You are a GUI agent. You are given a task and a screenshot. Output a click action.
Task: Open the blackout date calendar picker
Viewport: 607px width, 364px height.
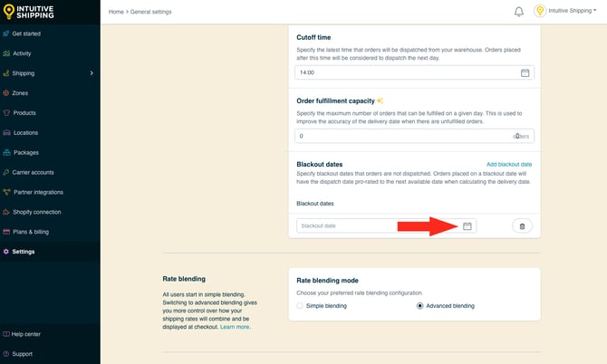coord(467,225)
